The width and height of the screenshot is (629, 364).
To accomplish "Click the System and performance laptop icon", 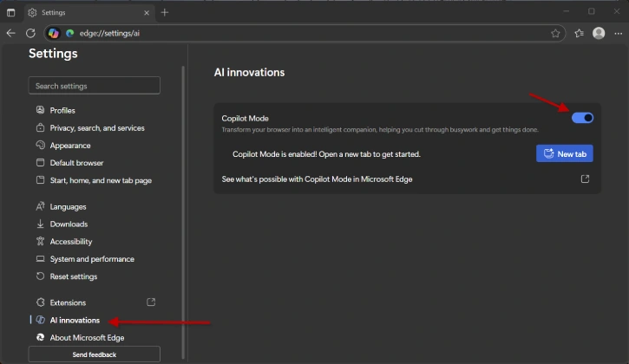I will pyautogui.click(x=40, y=258).
